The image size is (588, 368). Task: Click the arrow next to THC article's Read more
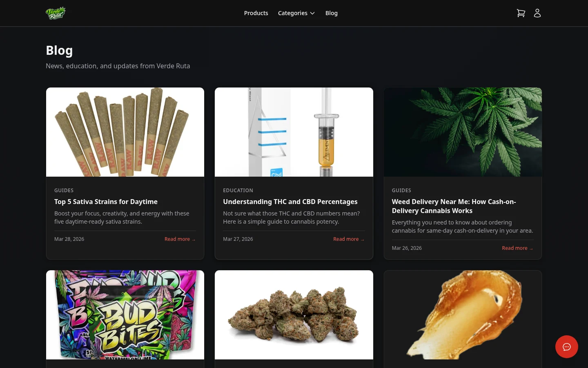click(362, 239)
